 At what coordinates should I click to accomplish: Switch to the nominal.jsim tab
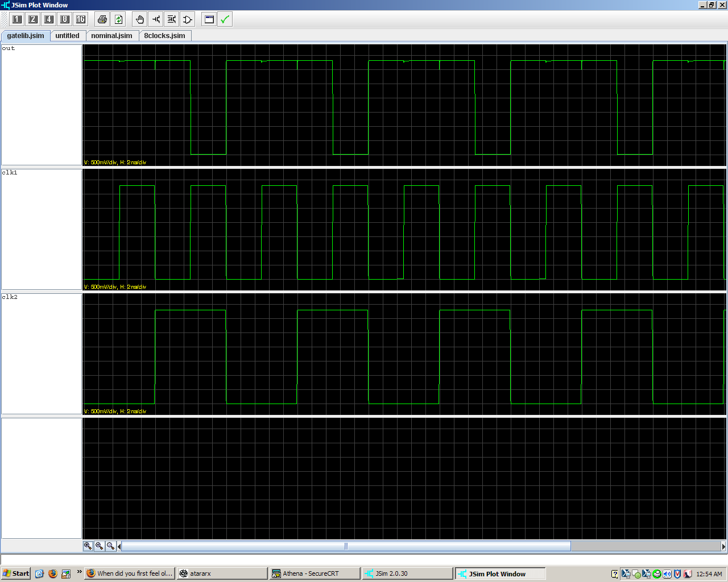tap(111, 36)
